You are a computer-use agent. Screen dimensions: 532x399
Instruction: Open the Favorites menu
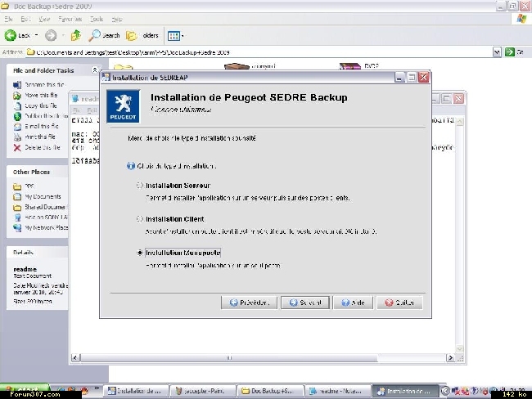(x=70, y=19)
